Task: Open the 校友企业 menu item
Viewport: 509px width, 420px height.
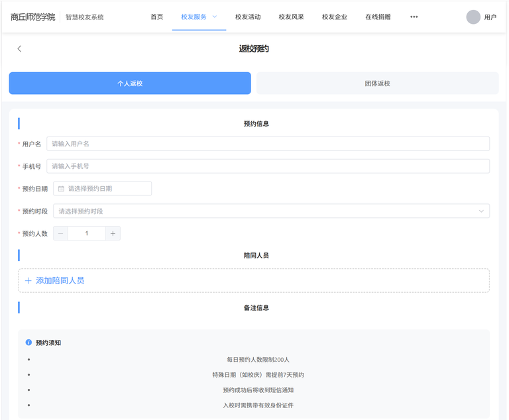Action: click(335, 17)
